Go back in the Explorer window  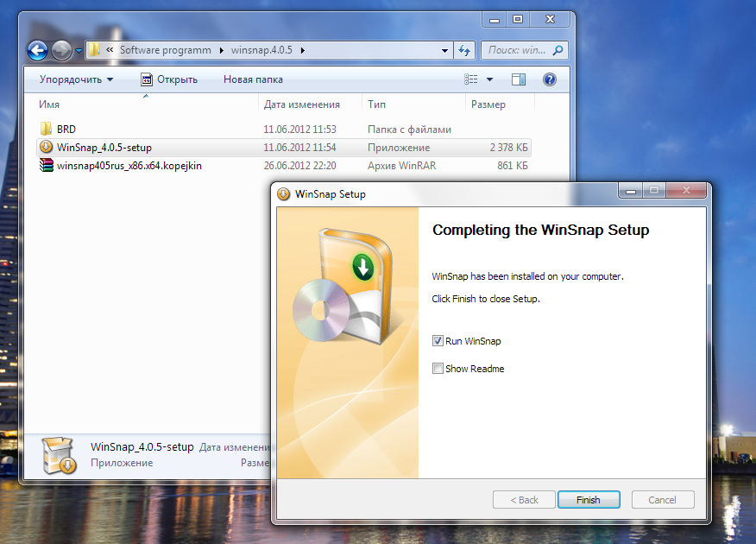[38, 50]
